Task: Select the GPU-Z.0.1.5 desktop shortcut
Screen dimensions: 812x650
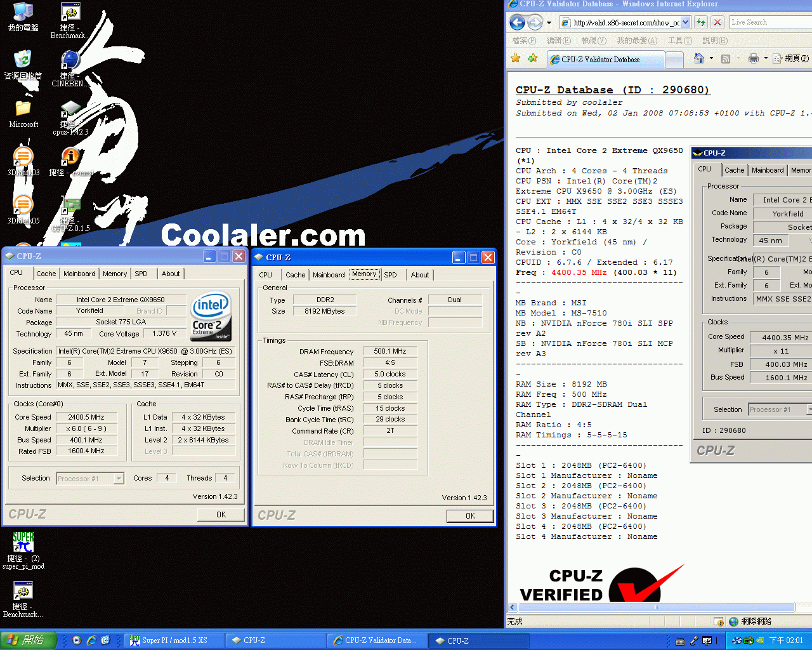Action: tap(70, 213)
